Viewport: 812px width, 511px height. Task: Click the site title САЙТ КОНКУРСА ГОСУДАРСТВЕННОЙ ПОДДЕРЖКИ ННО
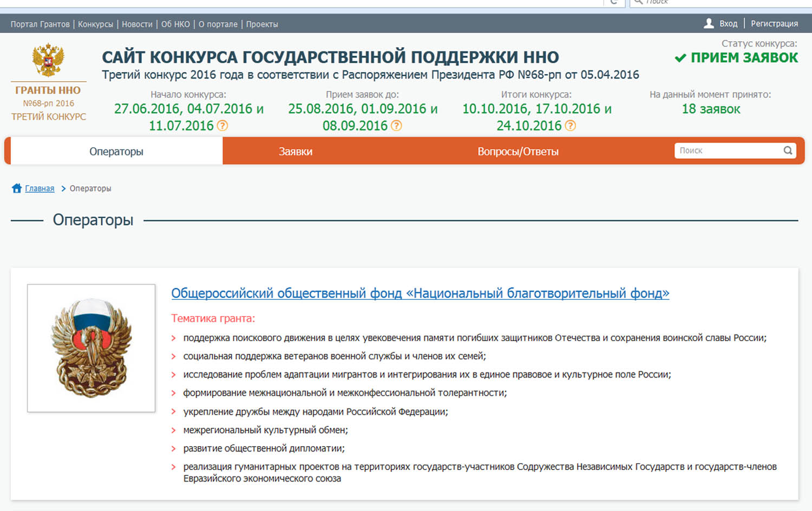tap(330, 57)
